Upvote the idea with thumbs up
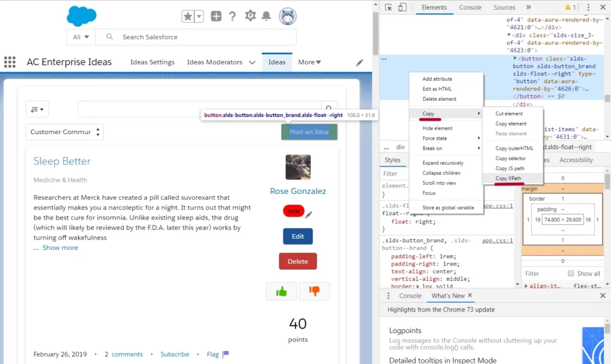Image resolution: width=611 pixels, height=364 pixels. coord(282,291)
